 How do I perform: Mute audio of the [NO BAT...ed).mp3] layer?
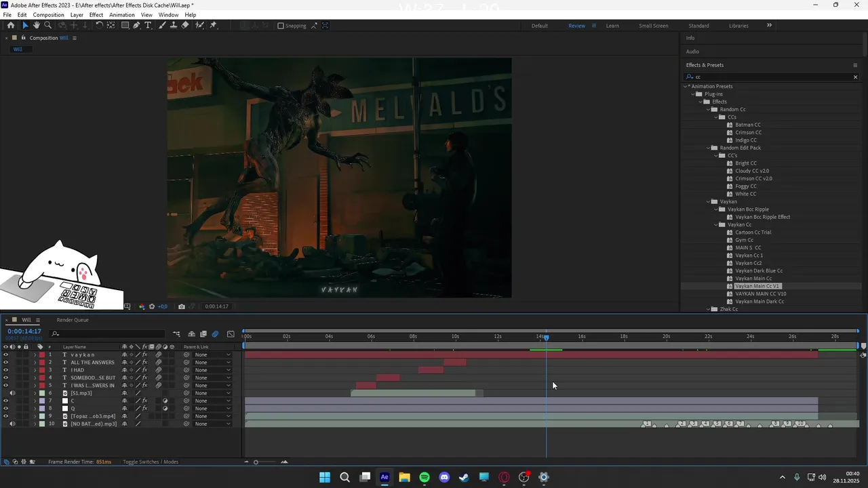click(x=12, y=424)
